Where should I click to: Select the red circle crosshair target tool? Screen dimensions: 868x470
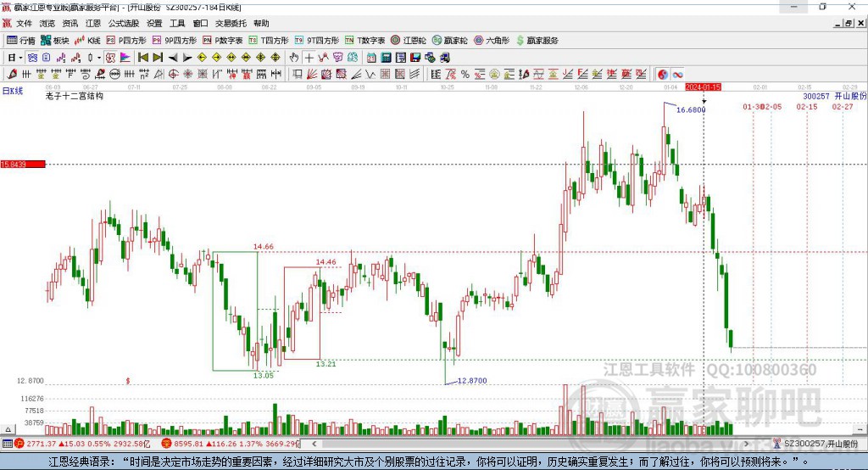[173, 74]
